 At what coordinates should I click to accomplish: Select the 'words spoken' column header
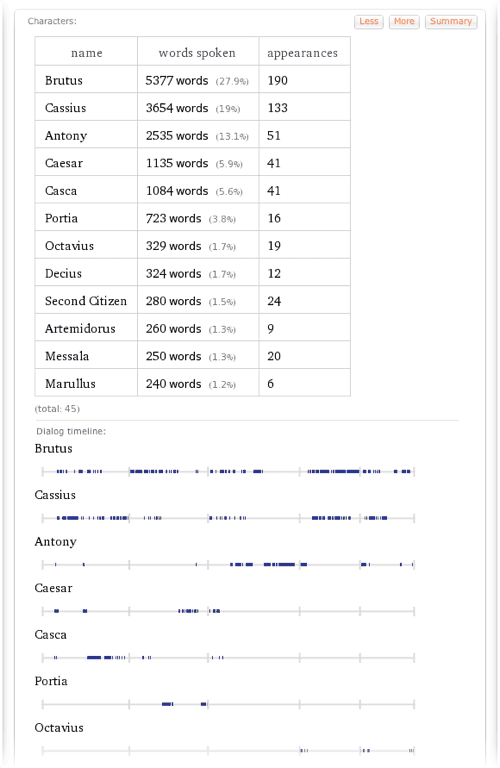(198, 53)
